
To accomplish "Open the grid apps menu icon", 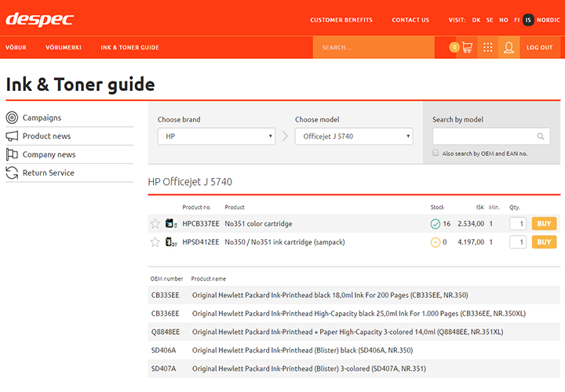I will 487,47.
